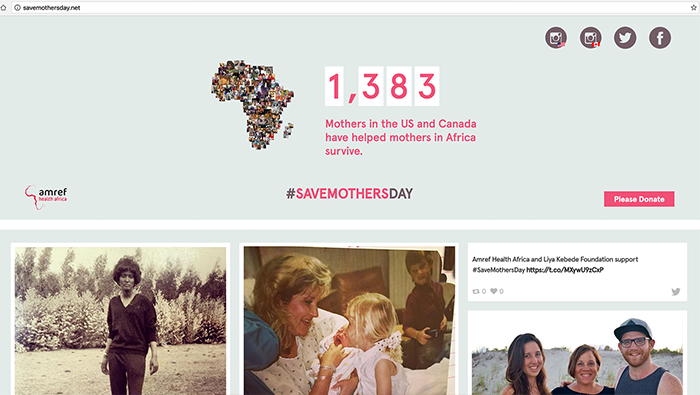Bookmark page with star icon
The image size is (700, 395).
tap(694, 8)
